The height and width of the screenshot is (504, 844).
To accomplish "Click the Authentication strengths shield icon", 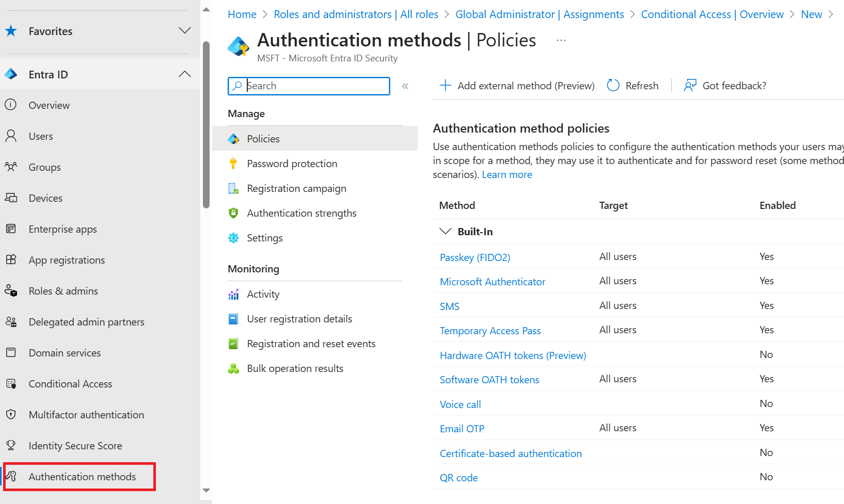I will click(x=233, y=213).
